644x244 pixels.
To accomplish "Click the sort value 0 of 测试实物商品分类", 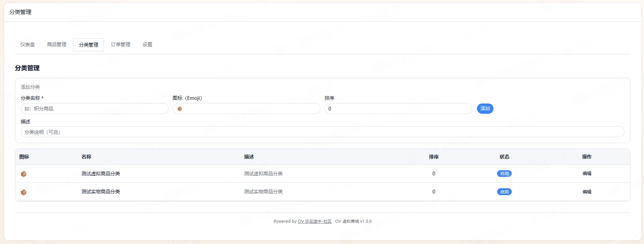I will (434, 192).
